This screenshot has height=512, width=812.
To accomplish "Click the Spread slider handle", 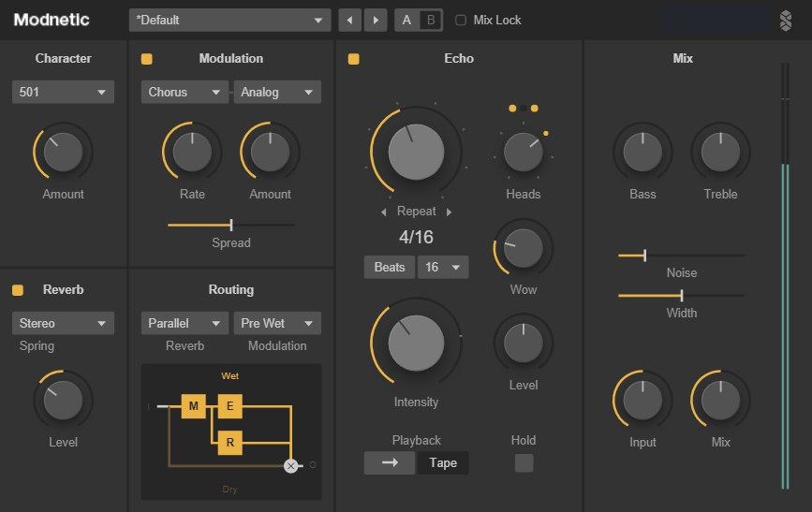I will point(231,225).
